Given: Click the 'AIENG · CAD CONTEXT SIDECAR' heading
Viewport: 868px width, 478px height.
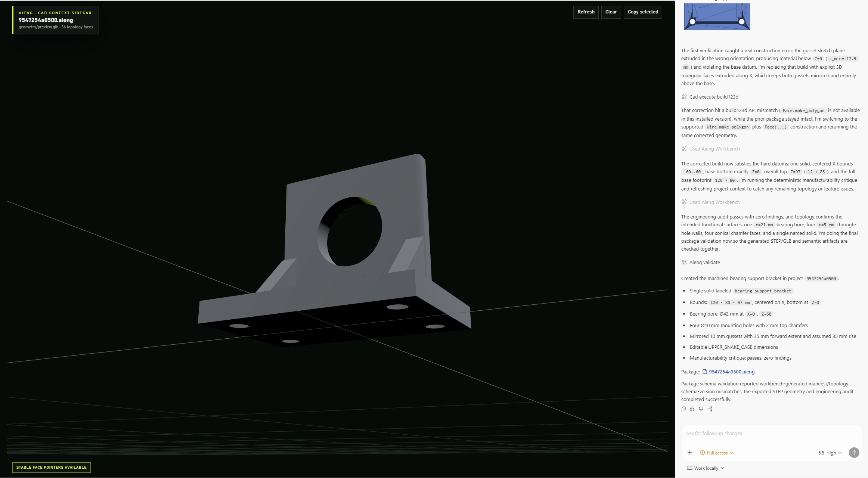Looking at the screenshot, I should pos(55,13).
